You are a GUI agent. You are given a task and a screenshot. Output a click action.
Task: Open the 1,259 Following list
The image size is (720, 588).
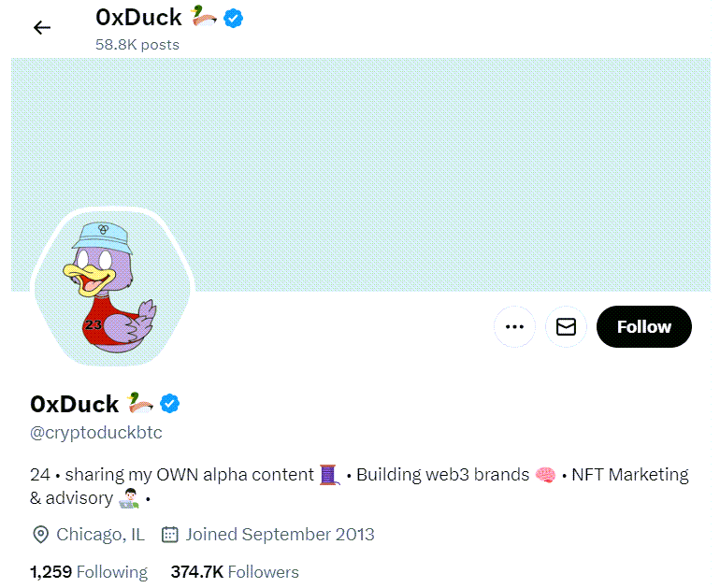tap(89, 572)
